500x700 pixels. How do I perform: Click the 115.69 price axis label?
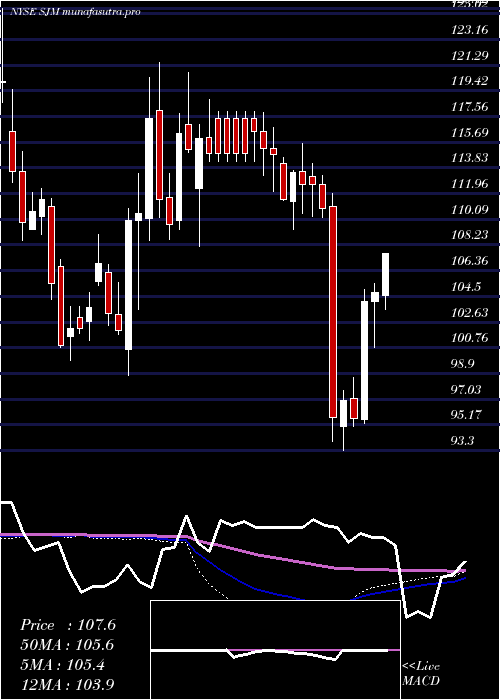(468, 133)
